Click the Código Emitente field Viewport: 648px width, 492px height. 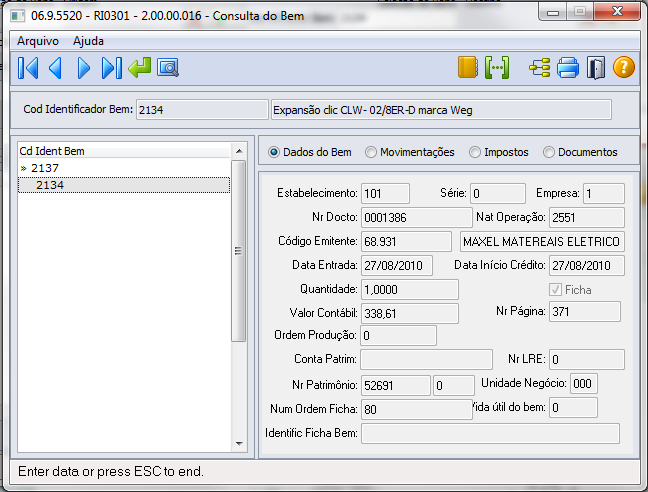(x=406, y=242)
